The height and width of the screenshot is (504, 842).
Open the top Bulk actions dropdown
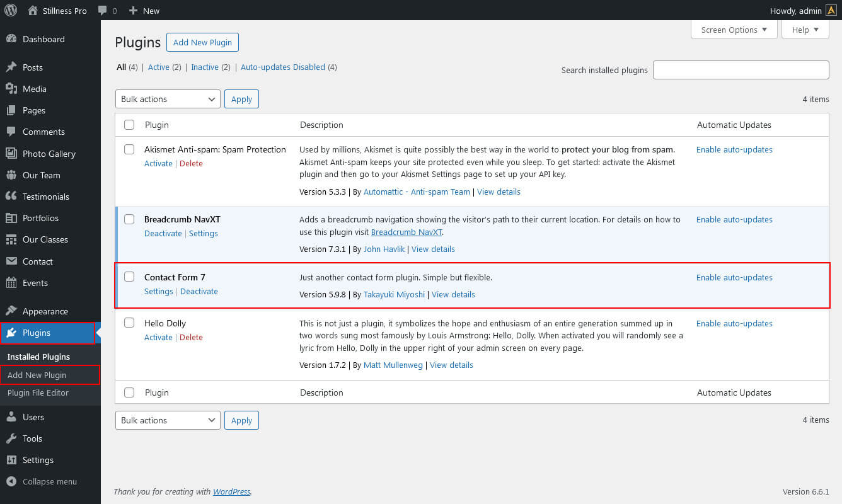click(x=168, y=99)
